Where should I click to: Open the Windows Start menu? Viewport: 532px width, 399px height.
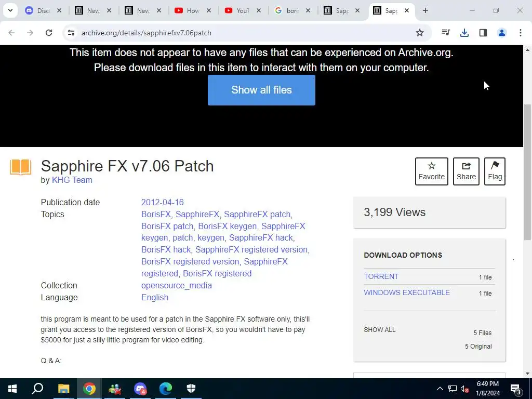12,389
